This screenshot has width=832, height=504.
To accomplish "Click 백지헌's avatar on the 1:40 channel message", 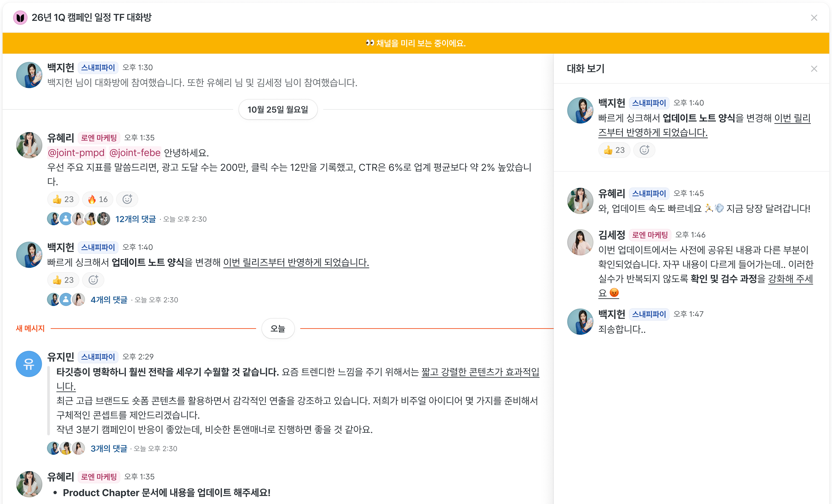I will [29, 255].
